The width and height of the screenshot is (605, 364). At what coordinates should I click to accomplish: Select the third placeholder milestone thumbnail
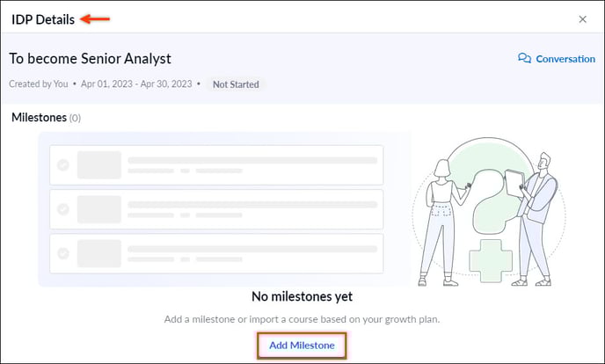[x=99, y=254]
